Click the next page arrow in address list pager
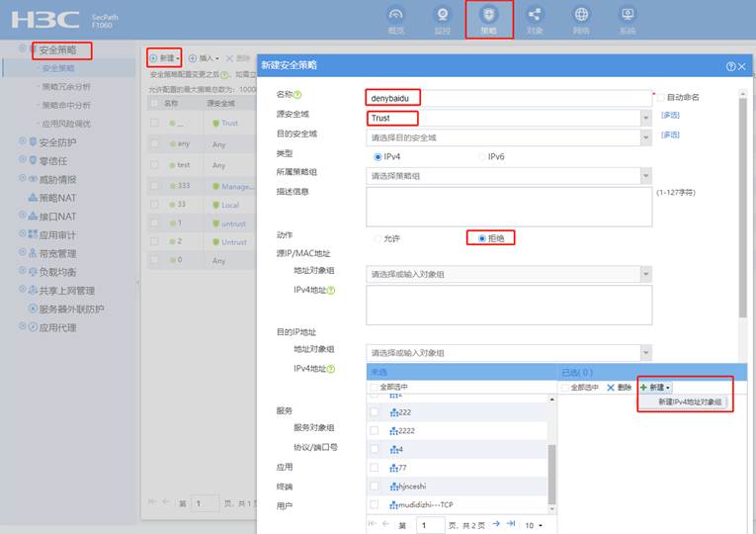 point(497,524)
